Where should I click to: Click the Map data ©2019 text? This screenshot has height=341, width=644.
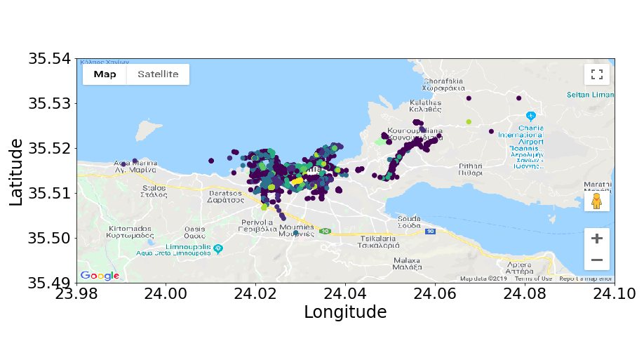click(483, 279)
